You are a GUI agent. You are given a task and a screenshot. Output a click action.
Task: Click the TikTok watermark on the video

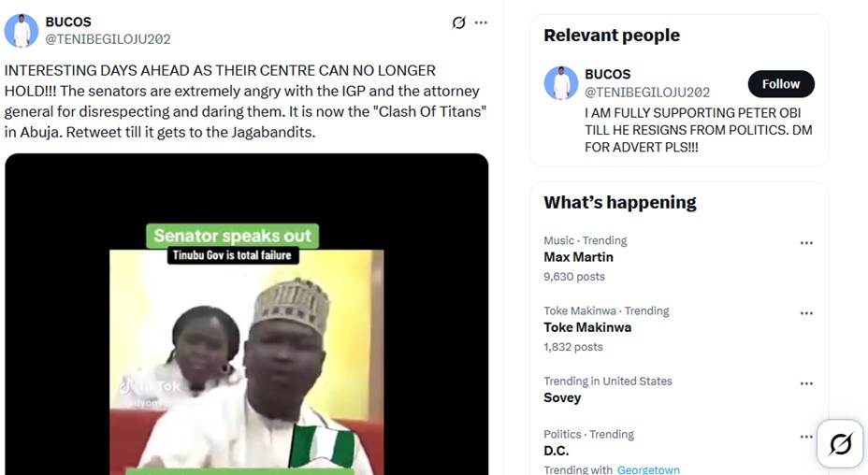point(150,386)
